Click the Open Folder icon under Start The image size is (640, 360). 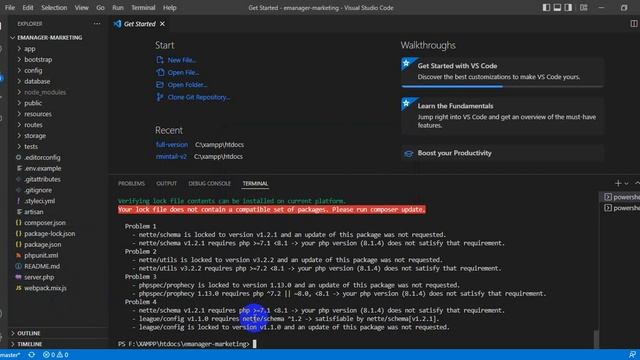click(x=160, y=85)
